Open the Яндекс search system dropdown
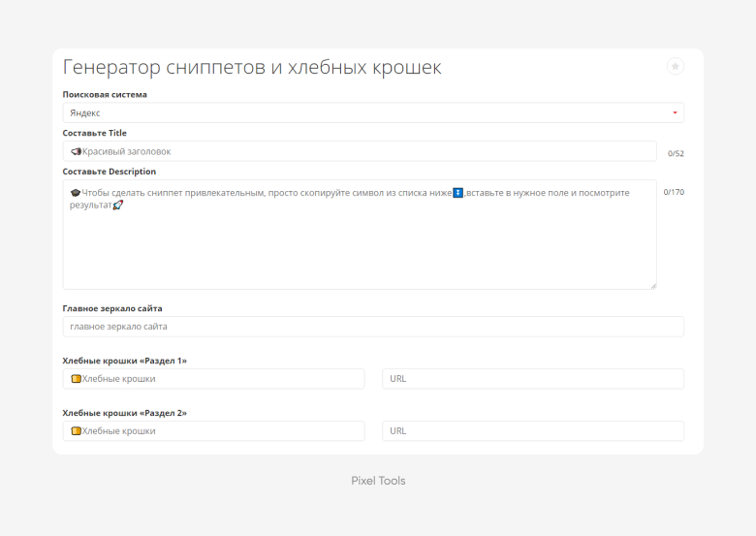Screen dimensions: 756x536 point(373,112)
